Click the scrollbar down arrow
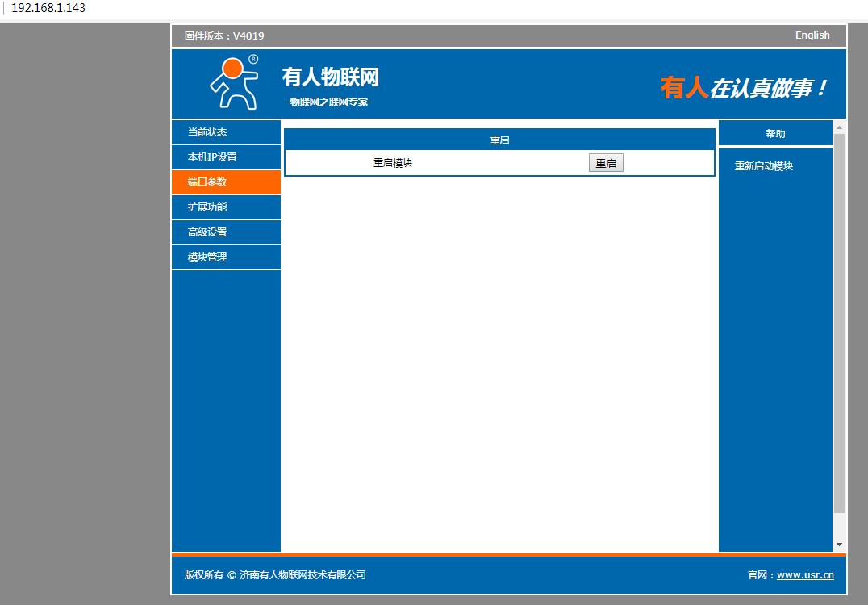868x605 pixels. tap(839, 544)
